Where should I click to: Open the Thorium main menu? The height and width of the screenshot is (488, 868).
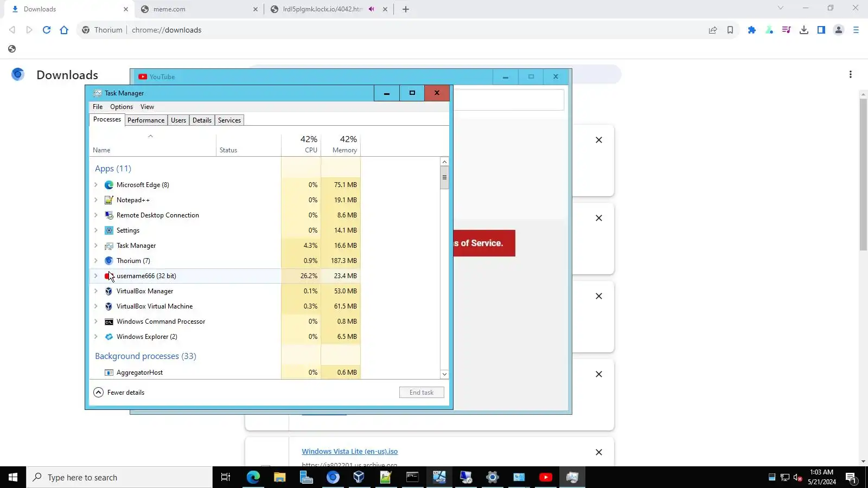(x=856, y=30)
